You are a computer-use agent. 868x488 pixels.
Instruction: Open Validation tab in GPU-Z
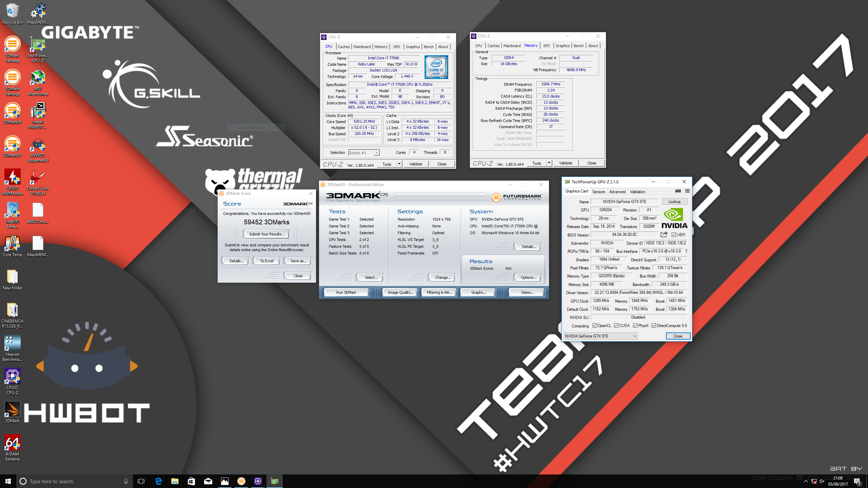(x=637, y=192)
